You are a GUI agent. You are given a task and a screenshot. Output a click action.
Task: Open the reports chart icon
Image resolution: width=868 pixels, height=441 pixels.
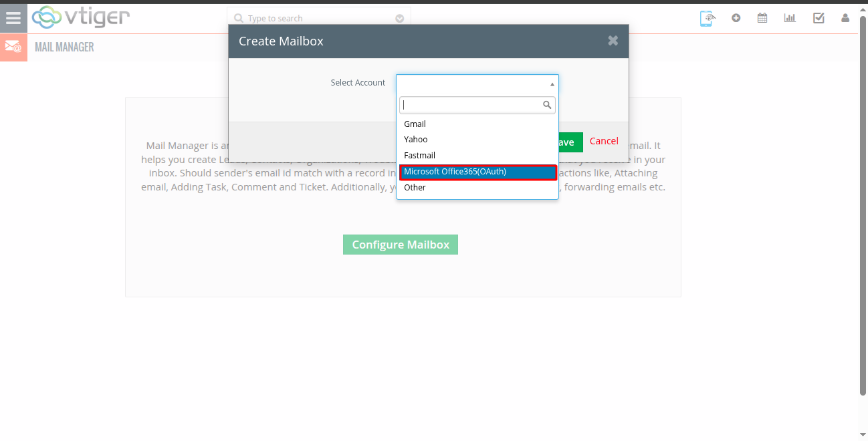pos(790,18)
